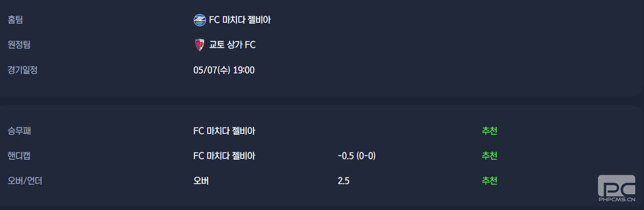Click 추천 in the 핸디캡 row
Viewport: 644px width, 210px height.
(x=489, y=156)
